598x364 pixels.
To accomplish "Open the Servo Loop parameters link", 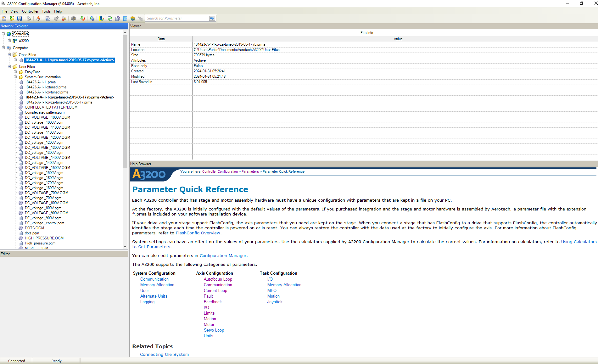I will pyautogui.click(x=214, y=330).
